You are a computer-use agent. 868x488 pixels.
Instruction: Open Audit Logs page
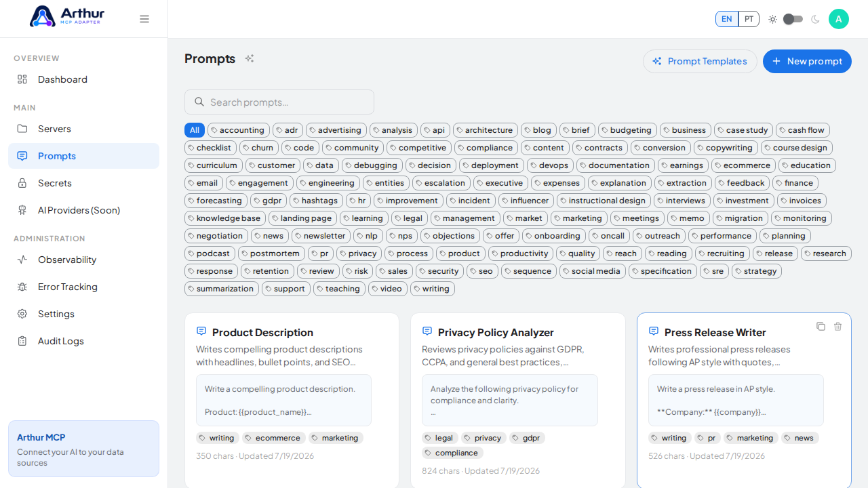(83, 341)
